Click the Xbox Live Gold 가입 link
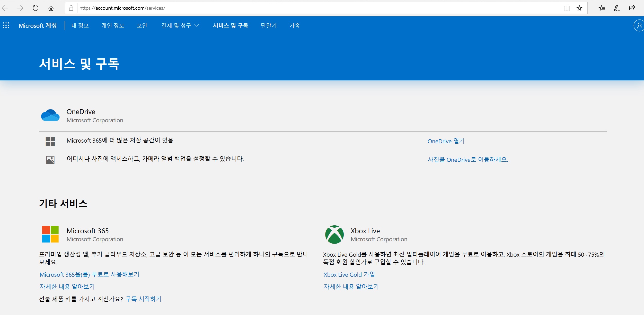The image size is (644, 315). 349,274
